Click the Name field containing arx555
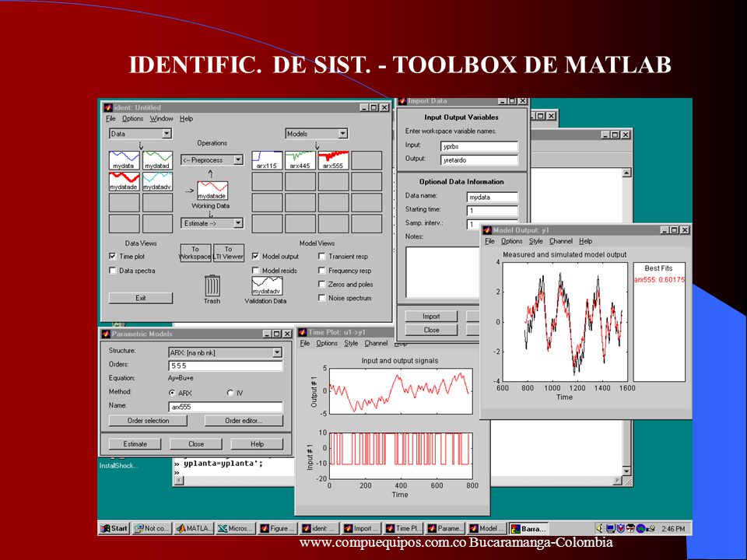This screenshot has width=747, height=560. (x=226, y=407)
